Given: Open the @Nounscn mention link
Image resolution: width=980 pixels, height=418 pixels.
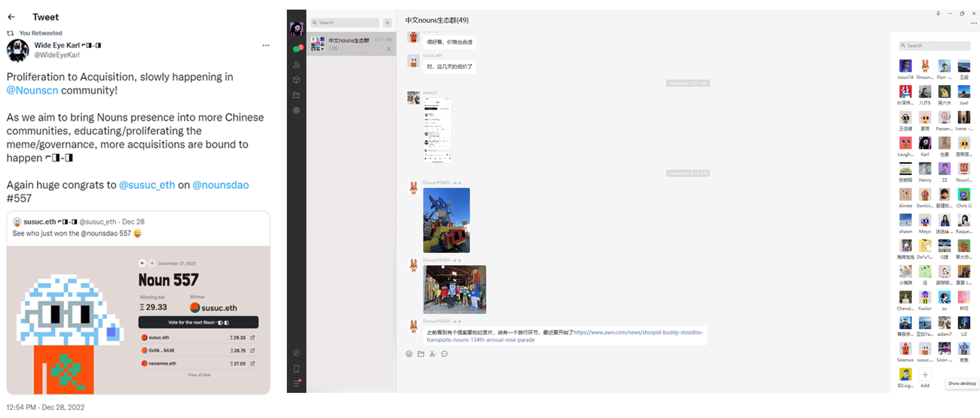Looking at the screenshot, I should [32, 90].
